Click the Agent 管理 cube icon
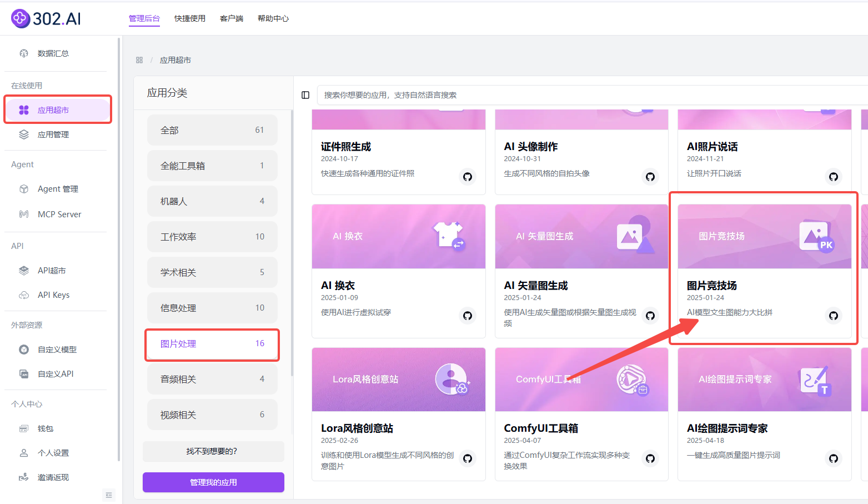Screen dimensions: 868x504 pyautogui.click(x=24, y=189)
